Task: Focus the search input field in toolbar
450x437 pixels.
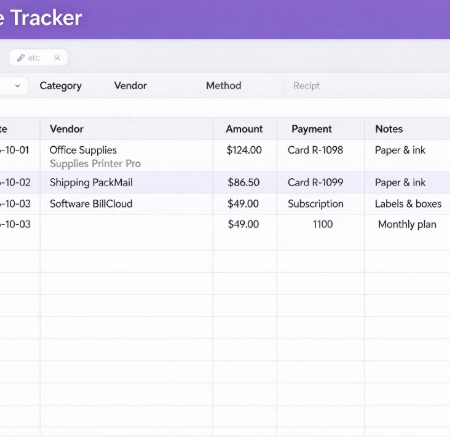Action: point(39,58)
